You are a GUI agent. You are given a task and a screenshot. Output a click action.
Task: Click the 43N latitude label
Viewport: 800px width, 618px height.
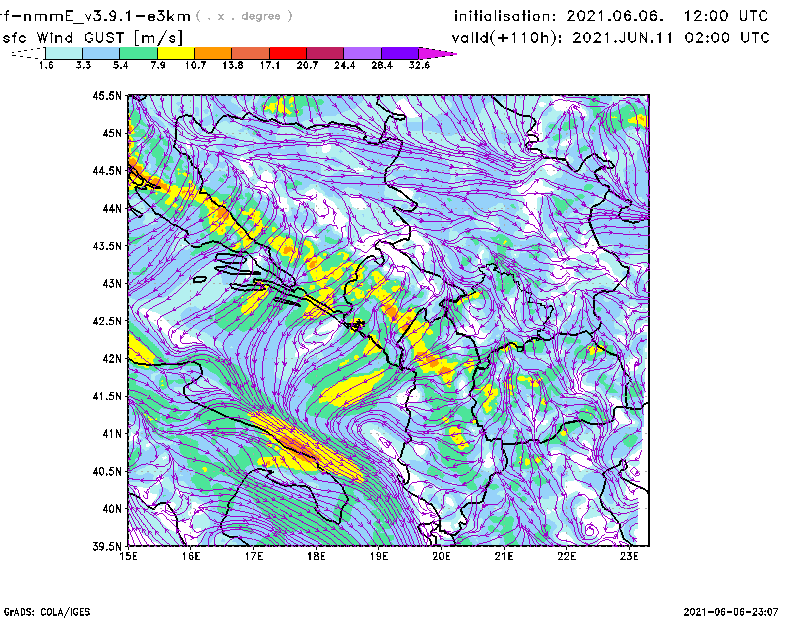coord(112,283)
